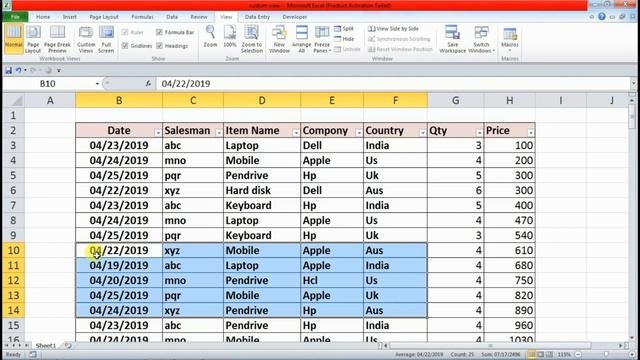Click the zoom slider in status bar
Viewport: 640px width, 360px height.
(606, 354)
